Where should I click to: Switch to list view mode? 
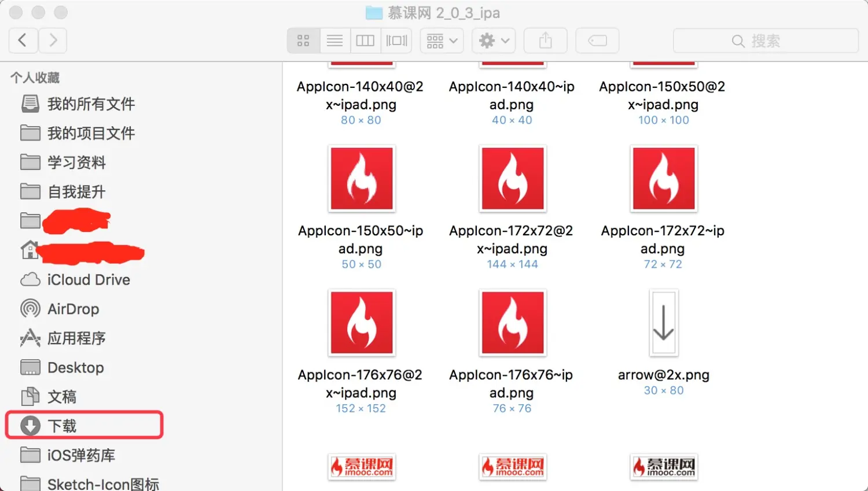(x=334, y=40)
